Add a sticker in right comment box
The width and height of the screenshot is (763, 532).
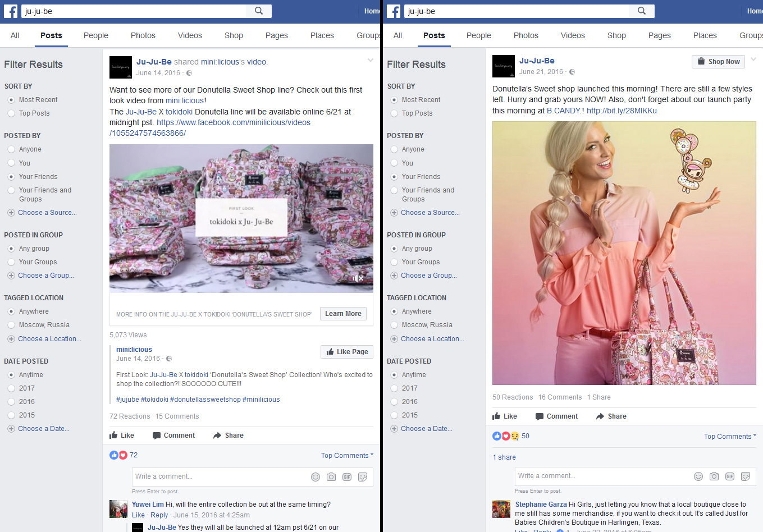click(746, 476)
